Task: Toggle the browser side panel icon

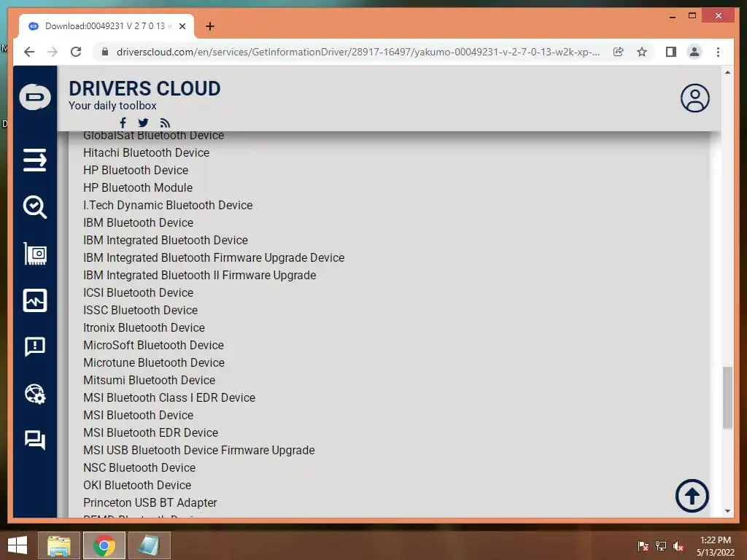Action: [671, 52]
